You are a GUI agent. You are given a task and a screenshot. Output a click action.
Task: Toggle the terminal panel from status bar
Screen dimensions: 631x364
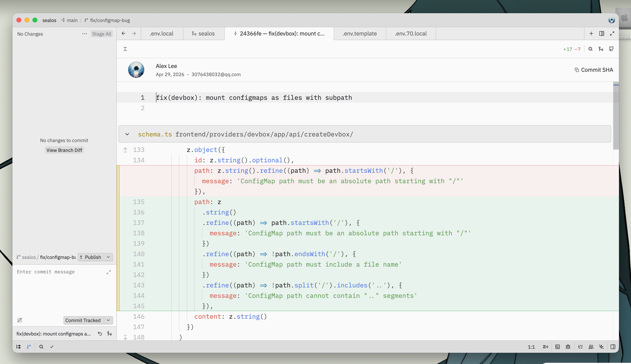click(x=557, y=347)
